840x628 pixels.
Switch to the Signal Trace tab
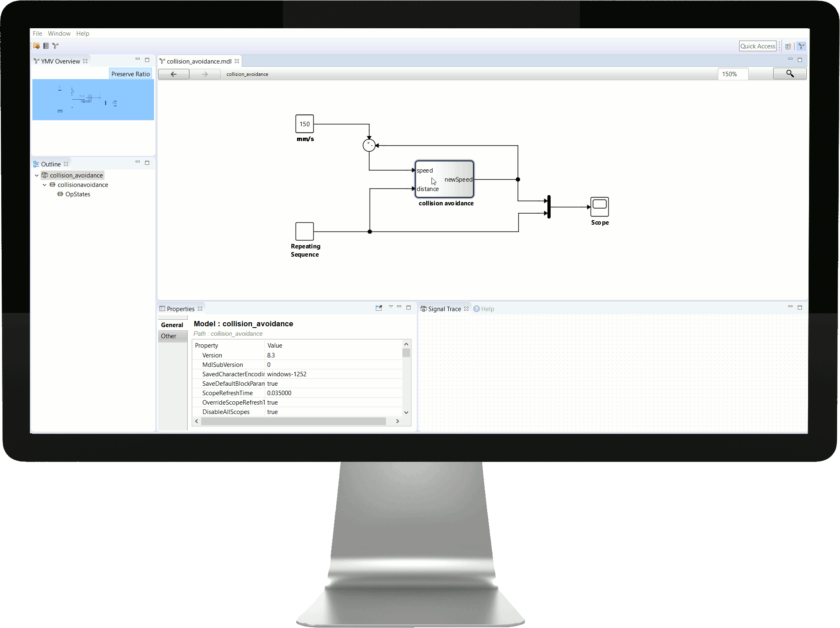(444, 309)
